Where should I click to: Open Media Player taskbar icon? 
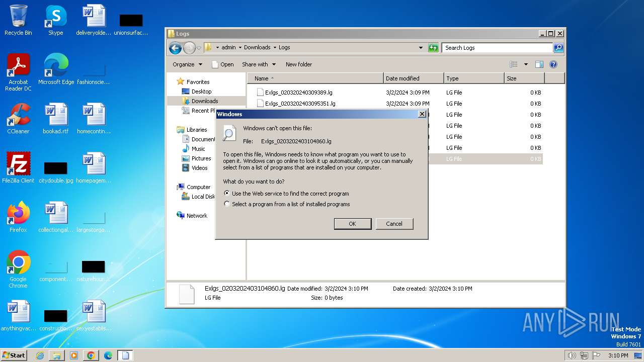pyautogui.click(x=74, y=355)
